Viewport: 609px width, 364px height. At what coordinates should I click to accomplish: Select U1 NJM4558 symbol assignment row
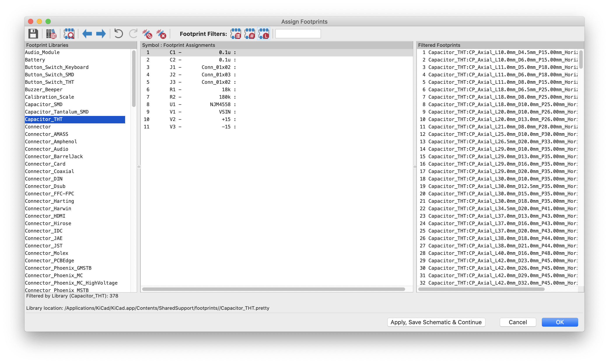(x=277, y=104)
